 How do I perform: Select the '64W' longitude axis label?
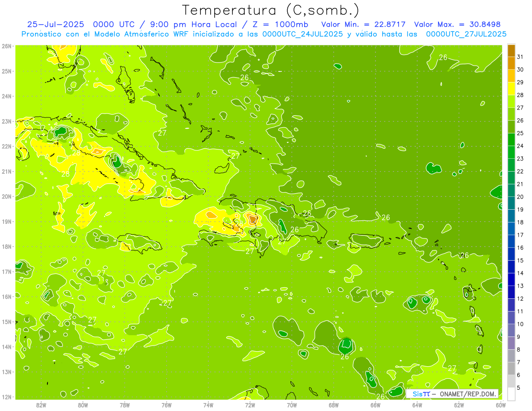tap(417, 405)
